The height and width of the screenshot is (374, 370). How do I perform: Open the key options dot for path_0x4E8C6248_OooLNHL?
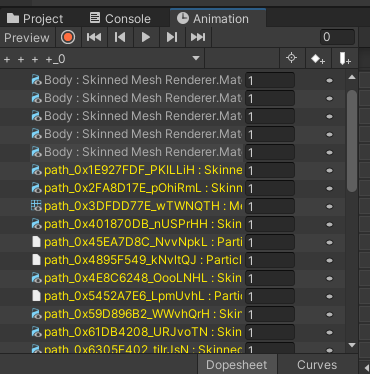(x=329, y=279)
